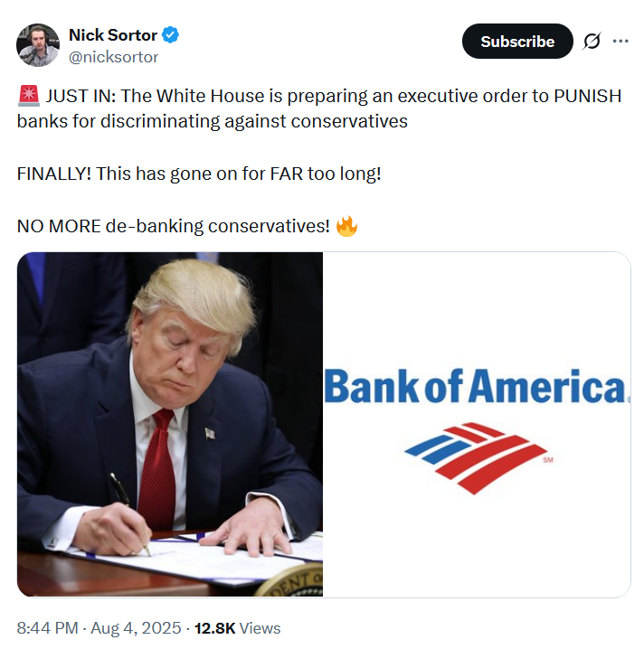The height and width of the screenshot is (649, 644).
Task: Open Nick Sortor's profile avatar
Action: pos(38,45)
